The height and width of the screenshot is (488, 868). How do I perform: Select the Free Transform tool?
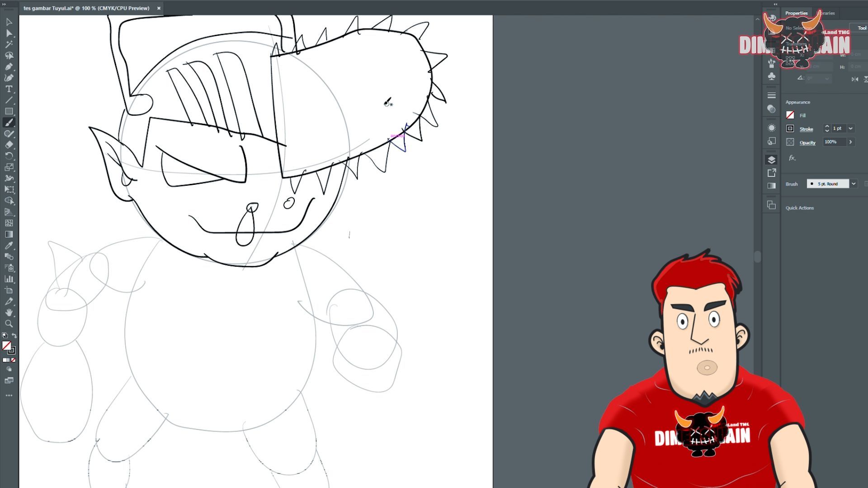9,189
